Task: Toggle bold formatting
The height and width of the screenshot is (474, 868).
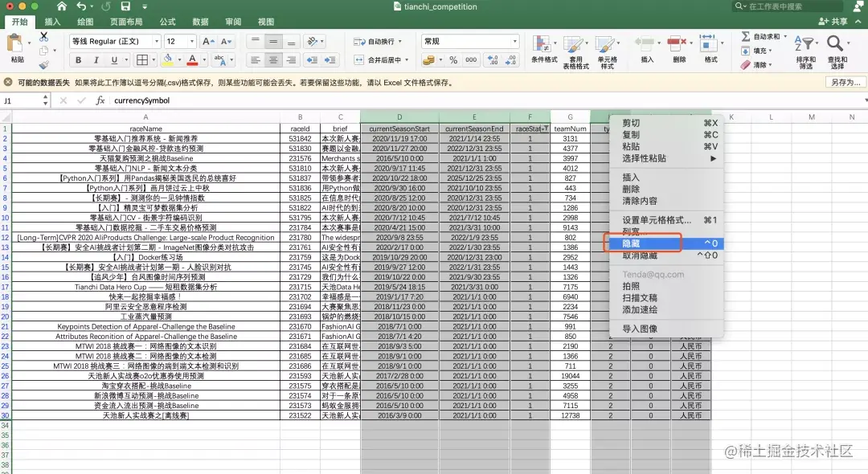Action: [x=78, y=59]
